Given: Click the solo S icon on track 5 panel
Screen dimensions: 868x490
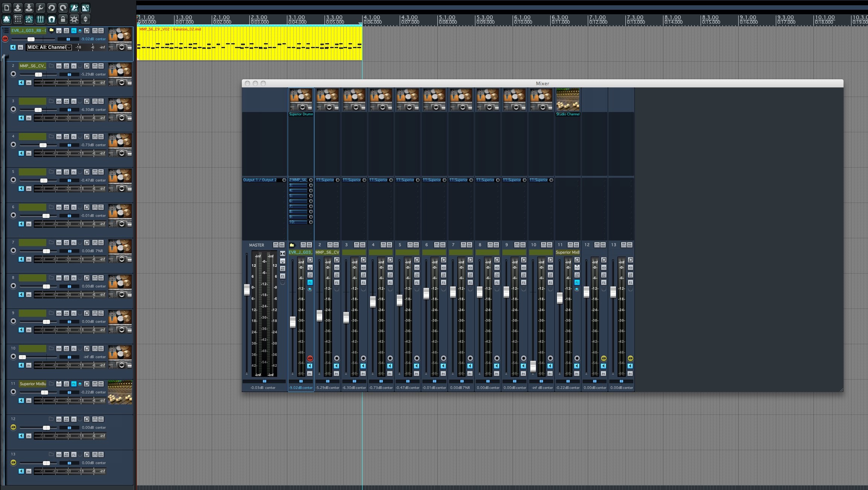Looking at the screenshot, I should 101,172.
